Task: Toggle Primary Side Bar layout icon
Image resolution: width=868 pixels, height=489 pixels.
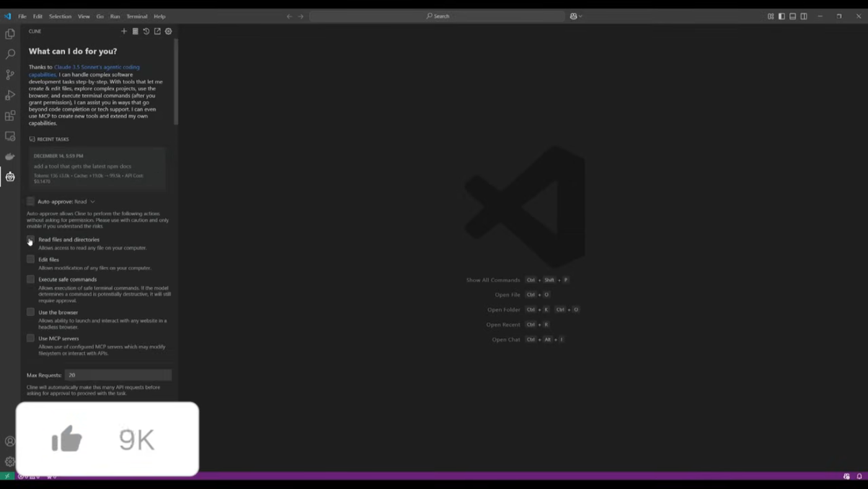Action: [x=782, y=16]
